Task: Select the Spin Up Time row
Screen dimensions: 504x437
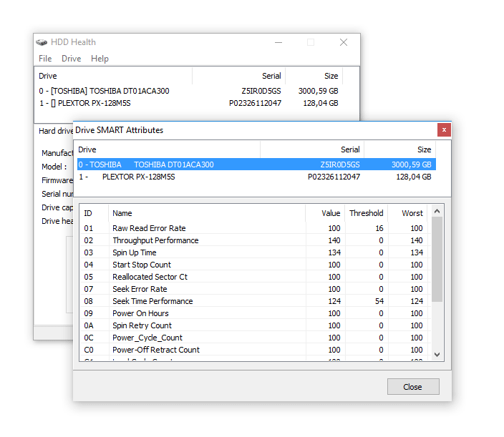Action: (x=254, y=252)
